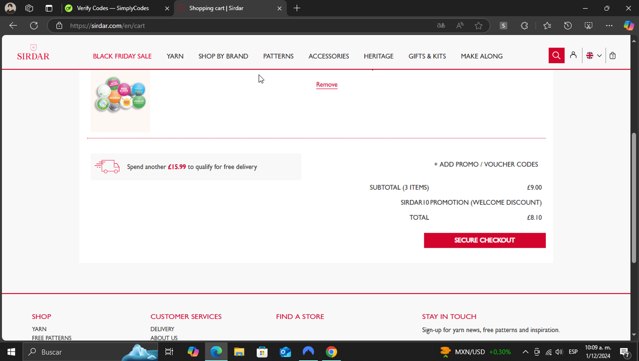The image size is (639, 361).
Task: Open Google Chrome from taskbar
Action: pos(331,352)
